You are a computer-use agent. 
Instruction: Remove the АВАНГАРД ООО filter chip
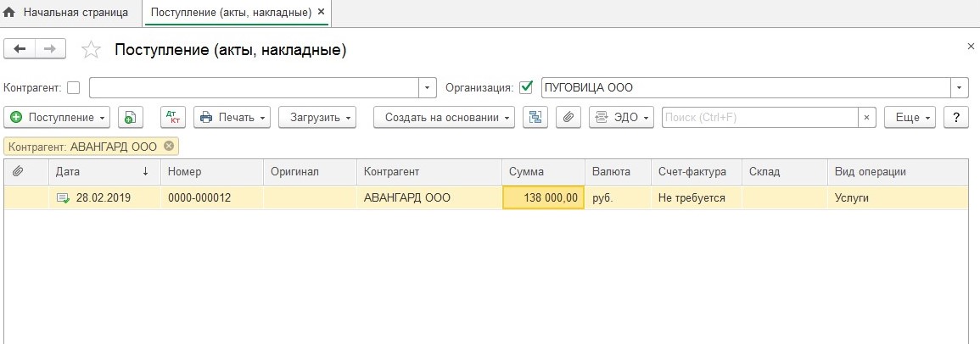pos(169,146)
